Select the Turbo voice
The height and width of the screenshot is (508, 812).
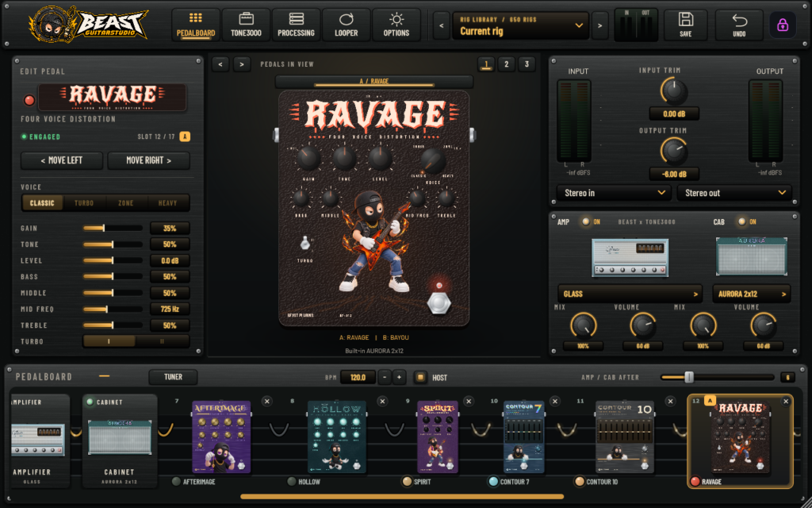(x=84, y=202)
